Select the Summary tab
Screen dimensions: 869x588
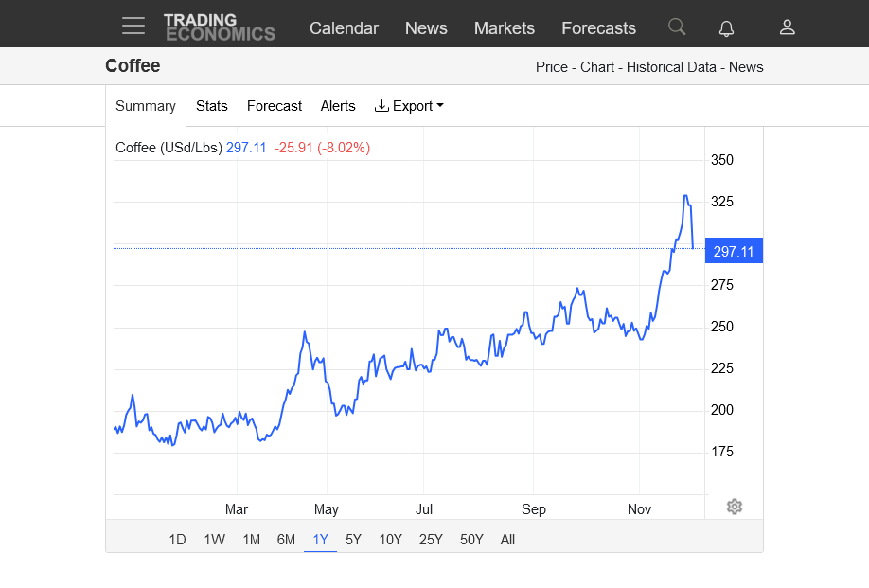click(146, 106)
